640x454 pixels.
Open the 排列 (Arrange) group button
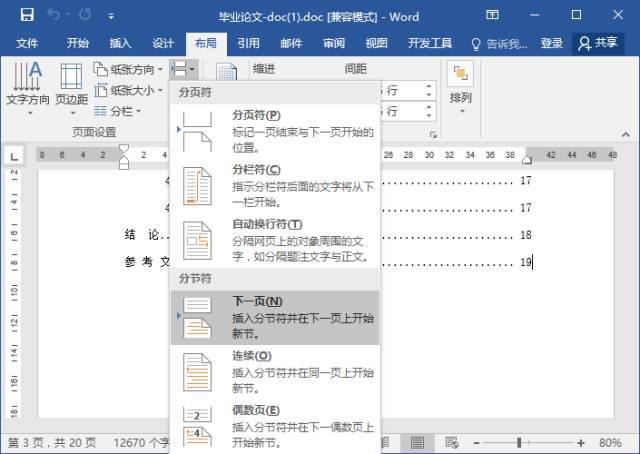pyautogui.click(x=460, y=86)
